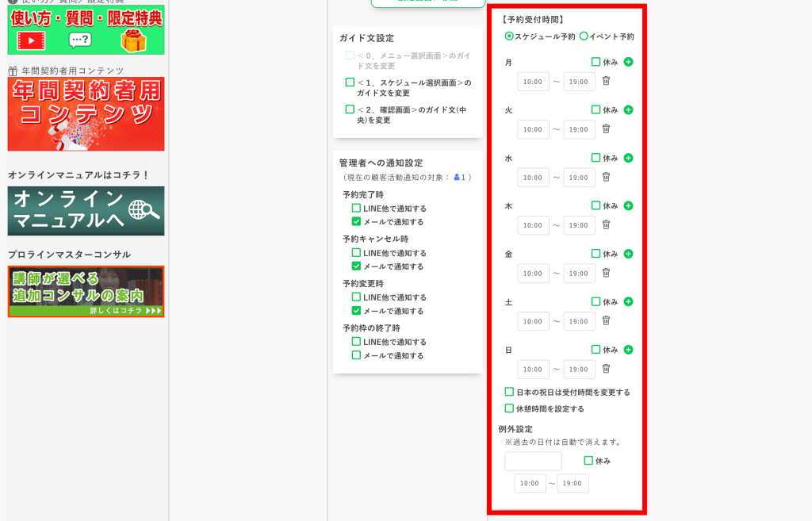The height and width of the screenshot is (521, 812).
Task: Add a new time slot for 火 with plus icon
Action: point(627,109)
